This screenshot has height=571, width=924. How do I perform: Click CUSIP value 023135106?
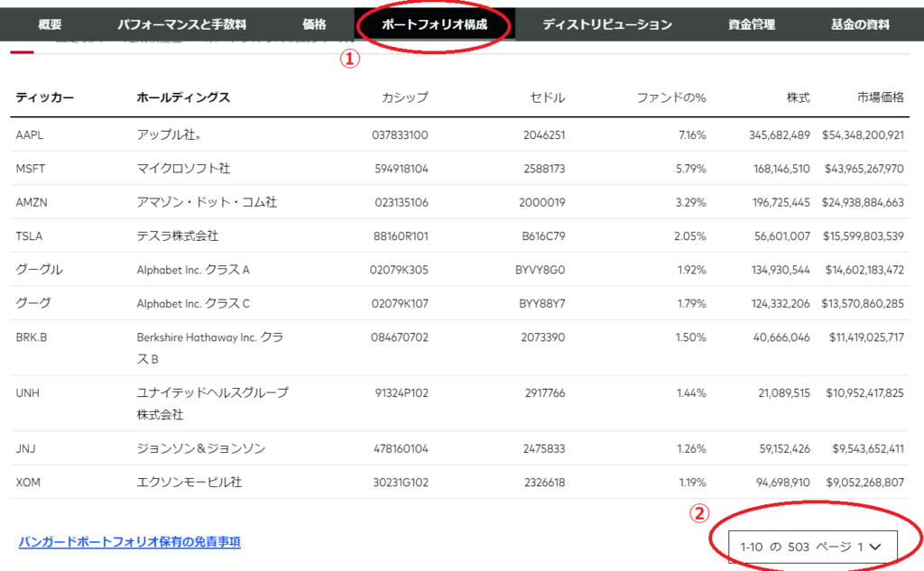coord(402,202)
